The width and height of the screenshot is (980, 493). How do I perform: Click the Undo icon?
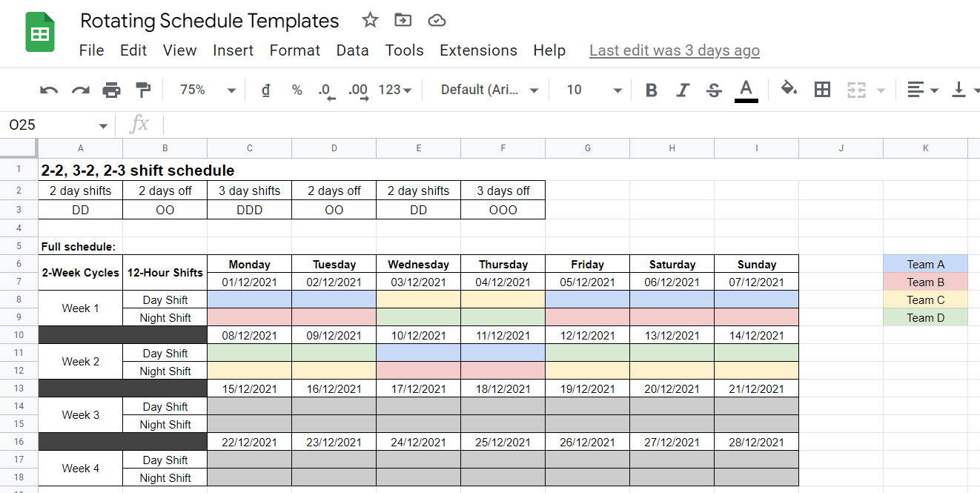click(48, 89)
